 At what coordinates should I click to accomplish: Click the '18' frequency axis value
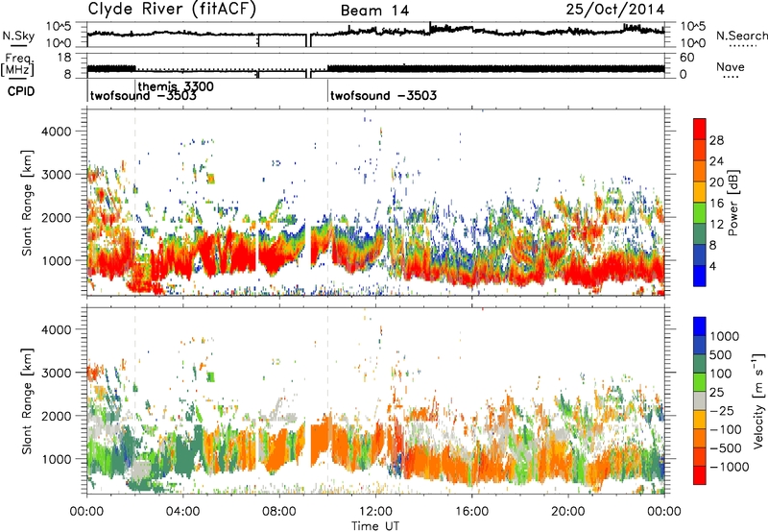(x=63, y=58)
